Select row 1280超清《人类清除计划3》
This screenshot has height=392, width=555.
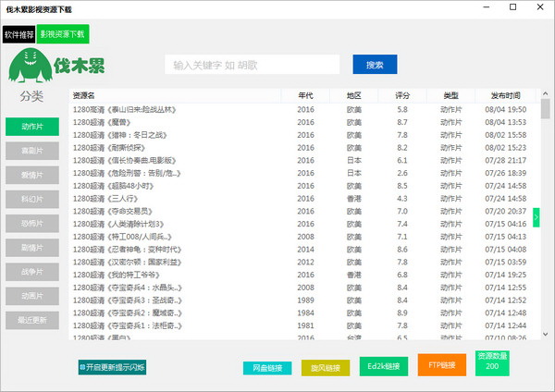304,225
